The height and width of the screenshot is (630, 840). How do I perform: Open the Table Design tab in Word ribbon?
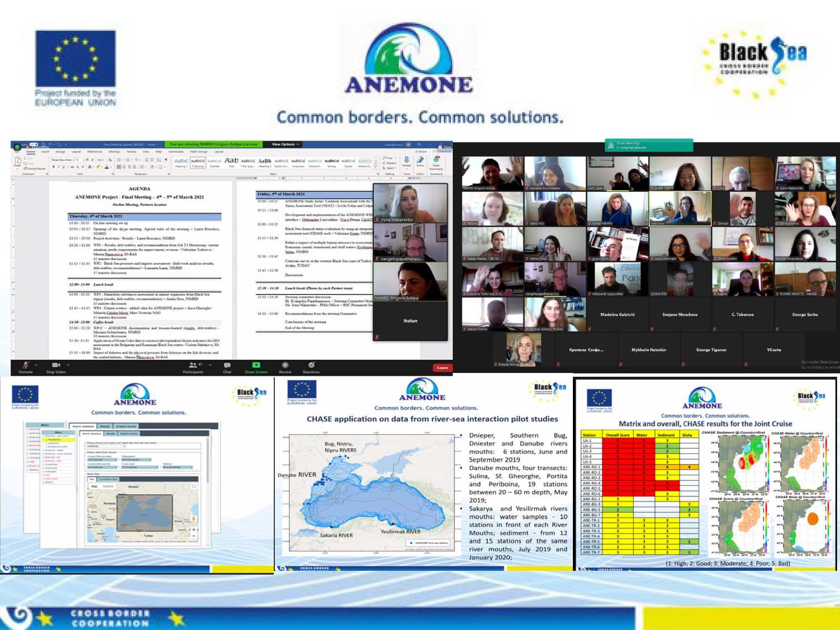pos(199,152)
